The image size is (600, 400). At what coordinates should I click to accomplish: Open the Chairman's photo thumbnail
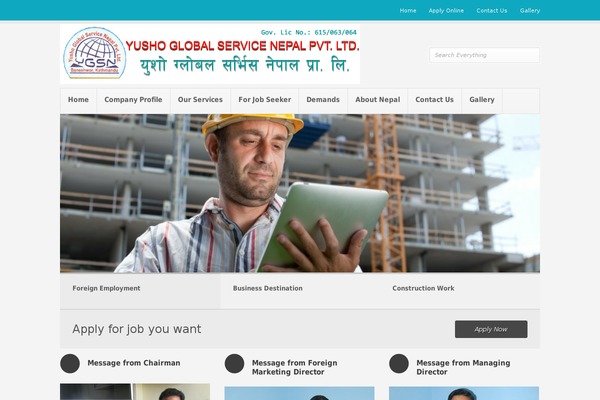(135, 392)
